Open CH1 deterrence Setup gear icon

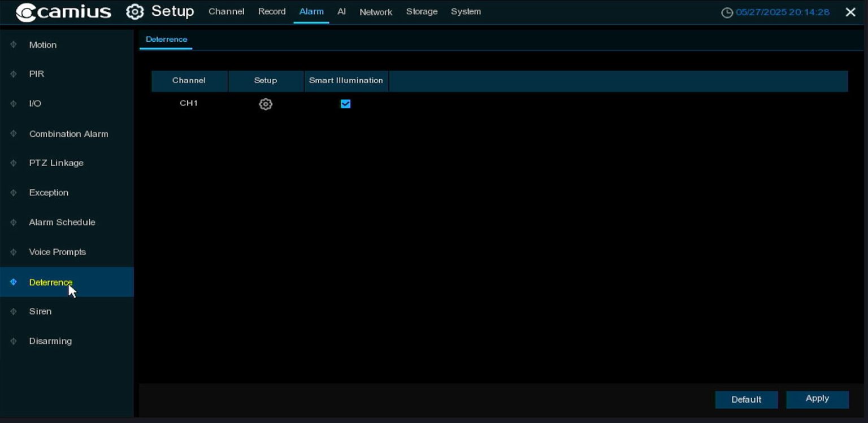(x=266, y=104)
